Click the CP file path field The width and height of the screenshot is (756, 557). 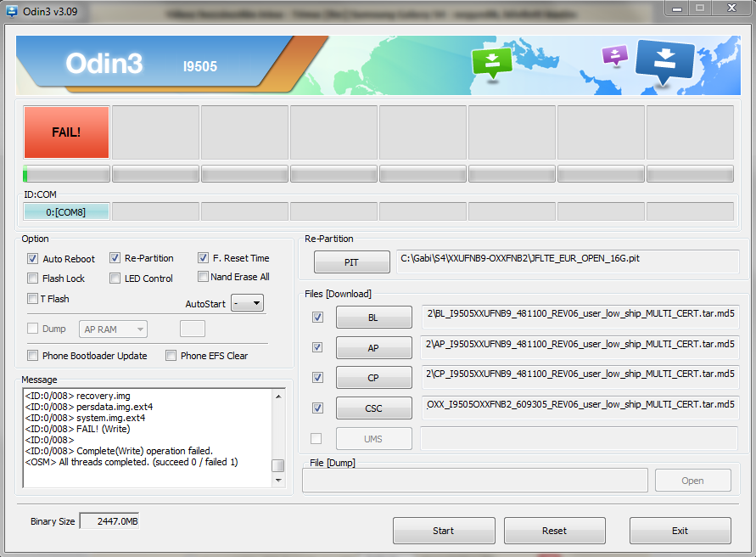[580, 378]
